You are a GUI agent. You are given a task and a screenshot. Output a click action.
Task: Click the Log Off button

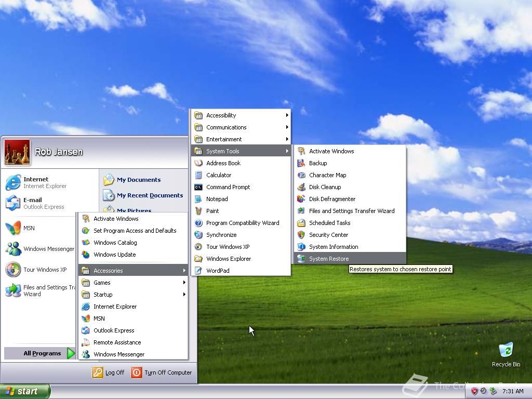pyautogui.click(x=108, y=373)
